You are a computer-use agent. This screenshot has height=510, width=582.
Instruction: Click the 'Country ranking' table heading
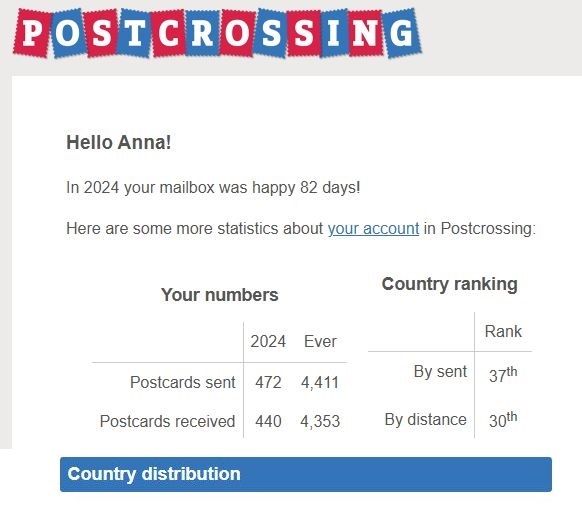point(449,285)
